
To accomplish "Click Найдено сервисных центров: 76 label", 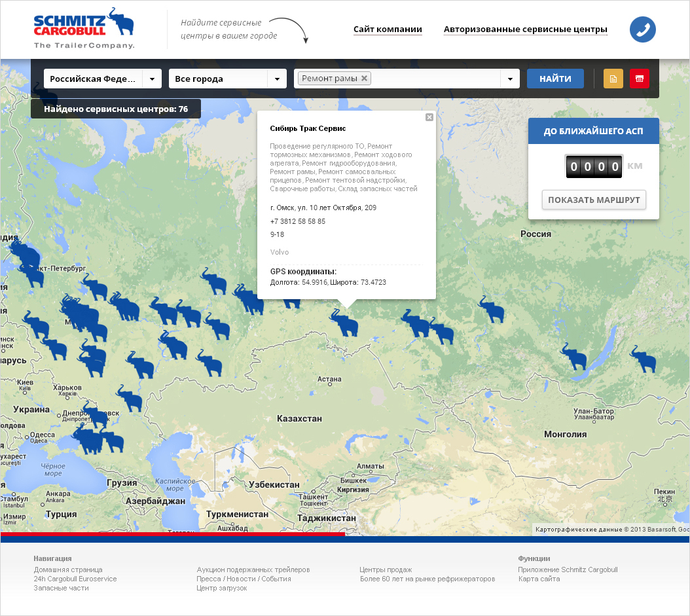I will click(116, 109).
